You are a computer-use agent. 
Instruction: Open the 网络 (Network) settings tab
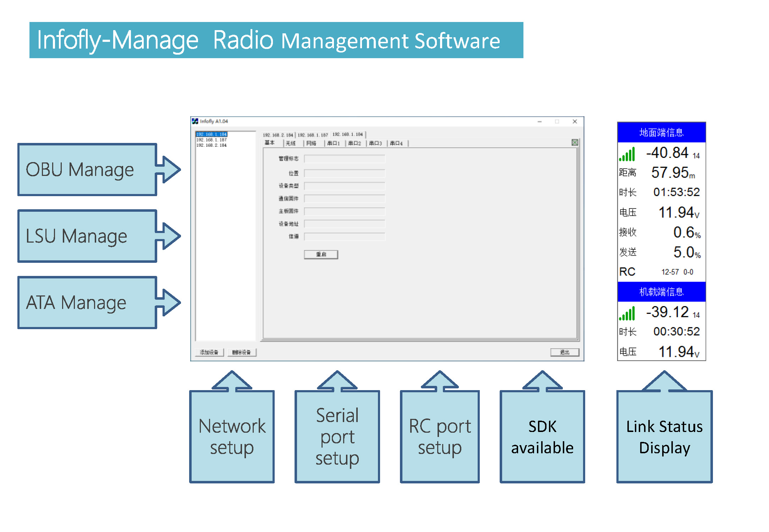click(312, 143)
